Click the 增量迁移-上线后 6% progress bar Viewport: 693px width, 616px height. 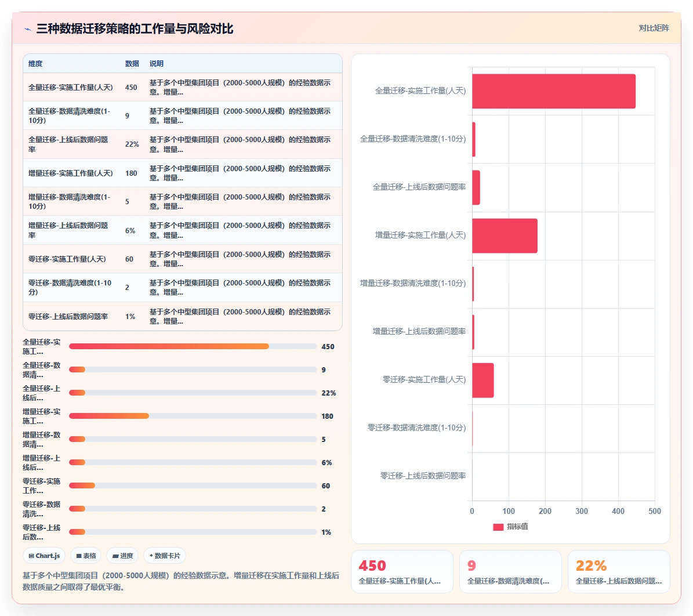coord(193,462)
